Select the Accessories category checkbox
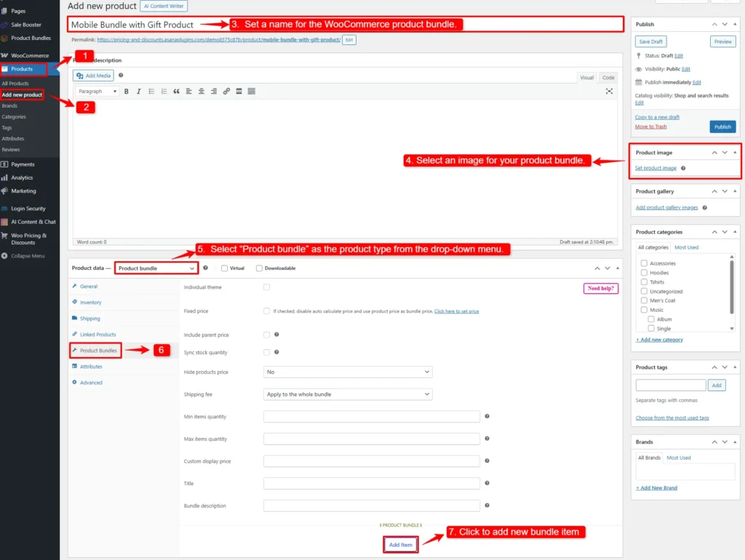Screen dimensions: 745x560 [x=644, y=263]
